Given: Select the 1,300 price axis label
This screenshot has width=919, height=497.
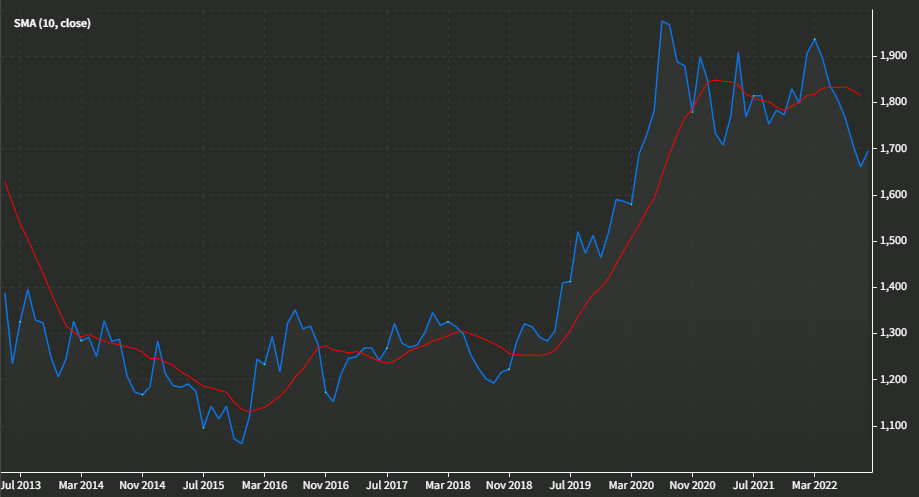Looking at the screenshot, I should pos(893,333).
